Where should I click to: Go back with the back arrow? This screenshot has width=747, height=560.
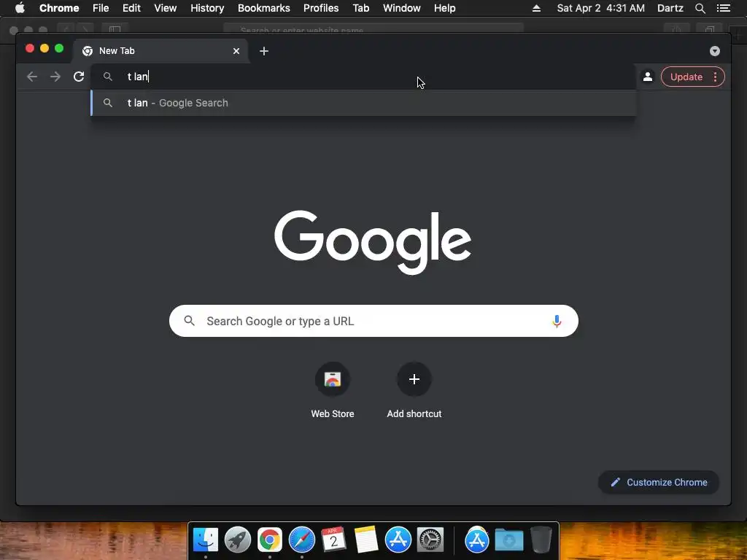point(32,77)
